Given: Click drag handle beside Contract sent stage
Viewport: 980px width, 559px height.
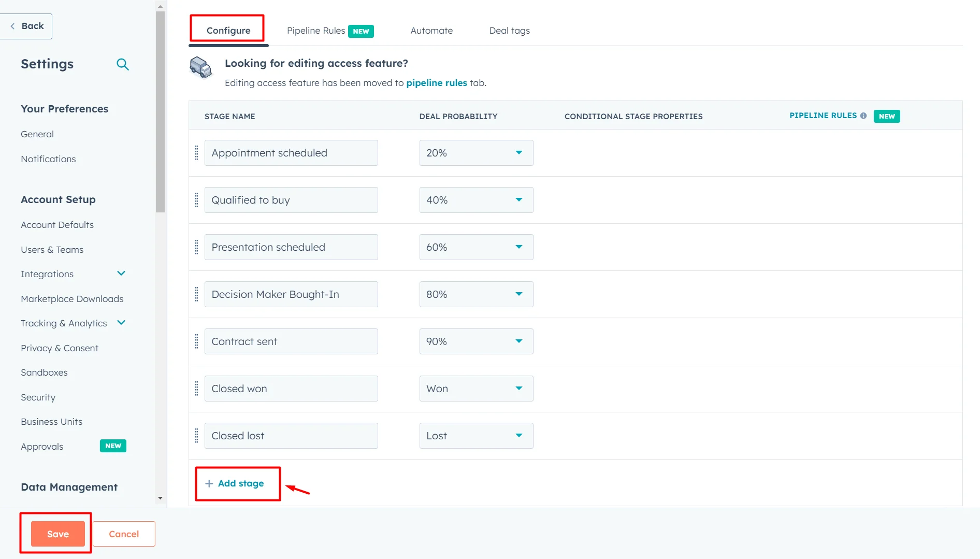Looking at the screenshot, I should click(x=196, y=341).
